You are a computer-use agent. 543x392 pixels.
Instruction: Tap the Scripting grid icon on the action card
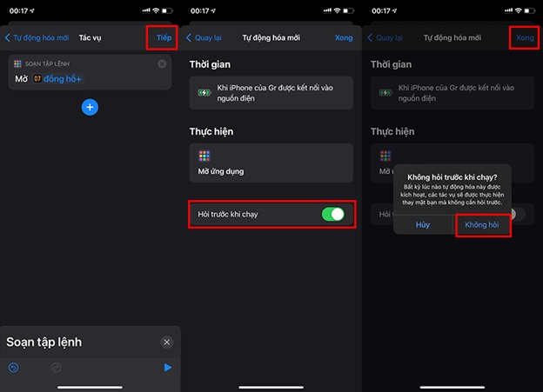click(x=18, y=64)
